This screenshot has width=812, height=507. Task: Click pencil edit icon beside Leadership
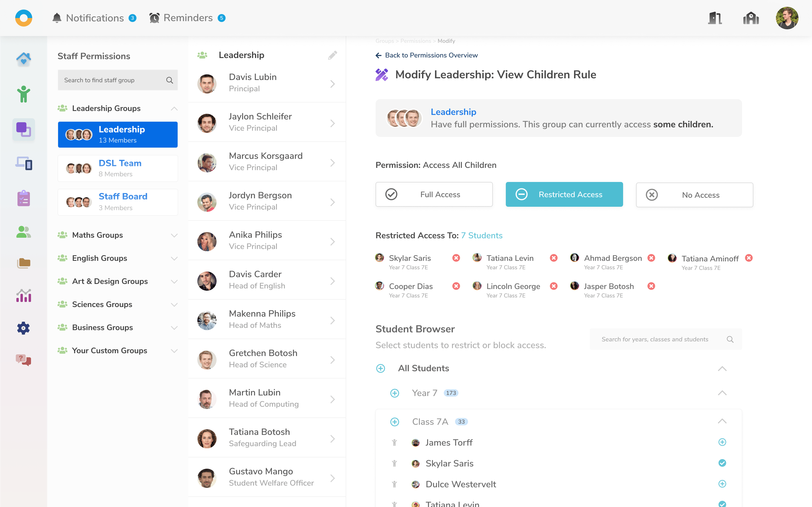click(x=332, y=55)
